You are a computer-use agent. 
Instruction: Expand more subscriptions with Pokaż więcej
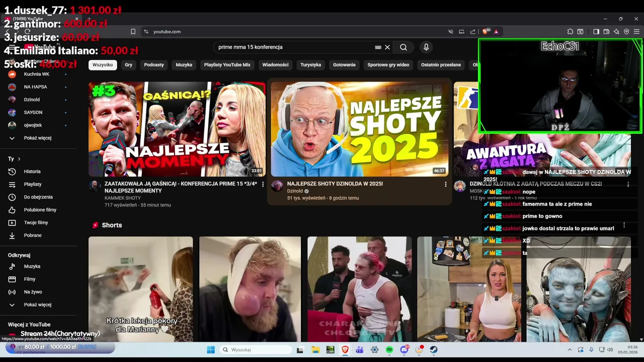pyautogui.click(x=38, y=138)
